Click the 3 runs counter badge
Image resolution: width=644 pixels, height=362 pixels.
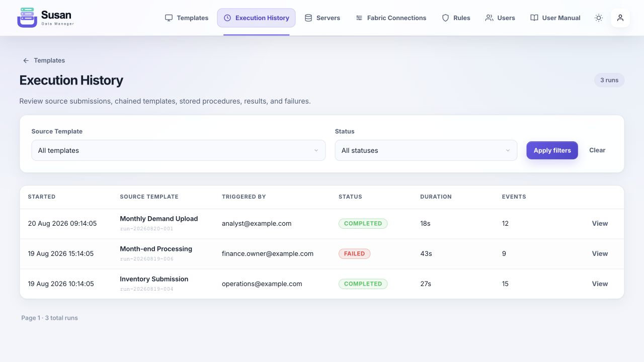609,80
